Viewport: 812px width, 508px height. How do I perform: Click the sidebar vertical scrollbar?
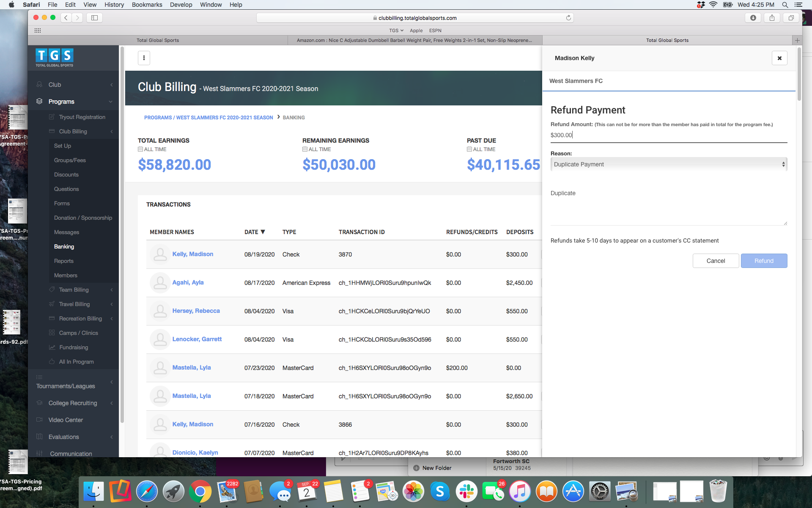122,235
